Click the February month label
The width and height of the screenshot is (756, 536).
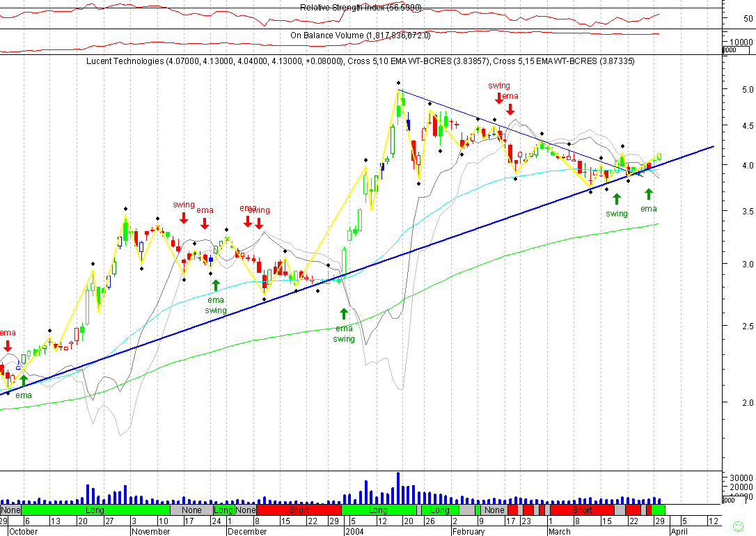pos(468,531)
